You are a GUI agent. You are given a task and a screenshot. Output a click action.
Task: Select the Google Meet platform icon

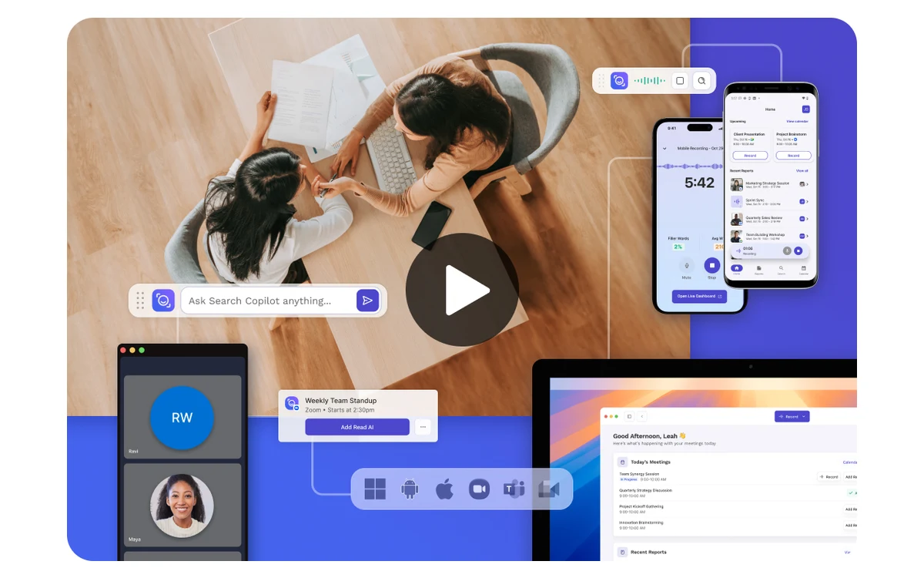point(548,489)
